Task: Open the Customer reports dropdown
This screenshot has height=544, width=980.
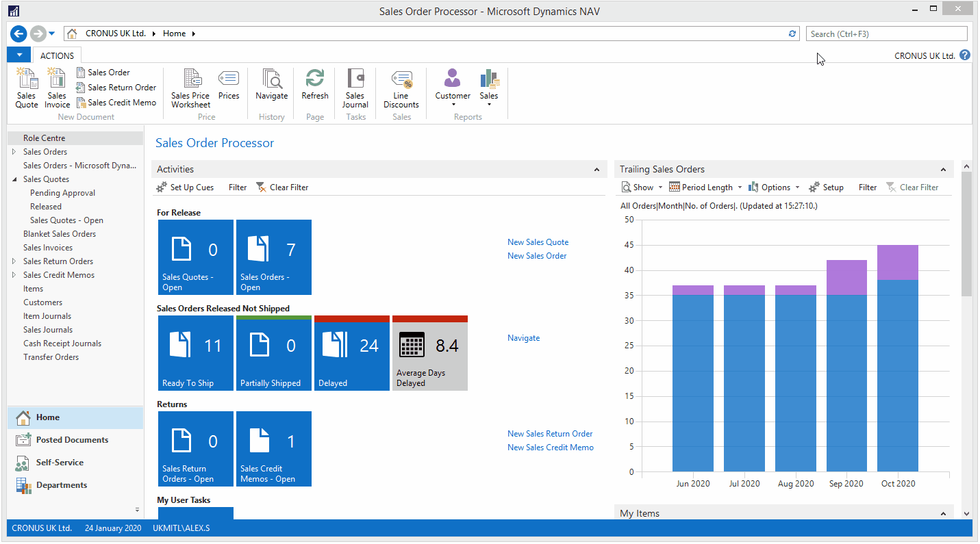Action: point(453,88)
